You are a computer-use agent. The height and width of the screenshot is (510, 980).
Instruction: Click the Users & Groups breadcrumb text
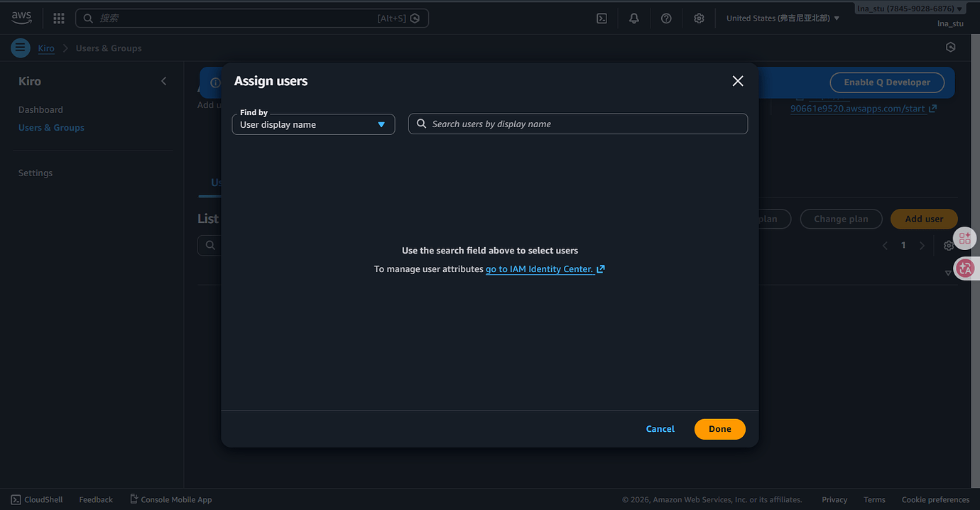[x=109, y=48]
